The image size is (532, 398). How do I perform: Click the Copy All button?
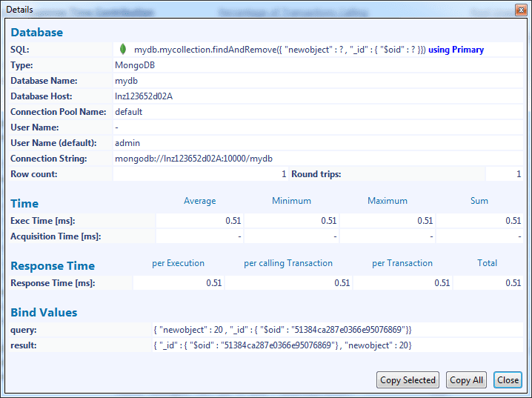(466, 380)
